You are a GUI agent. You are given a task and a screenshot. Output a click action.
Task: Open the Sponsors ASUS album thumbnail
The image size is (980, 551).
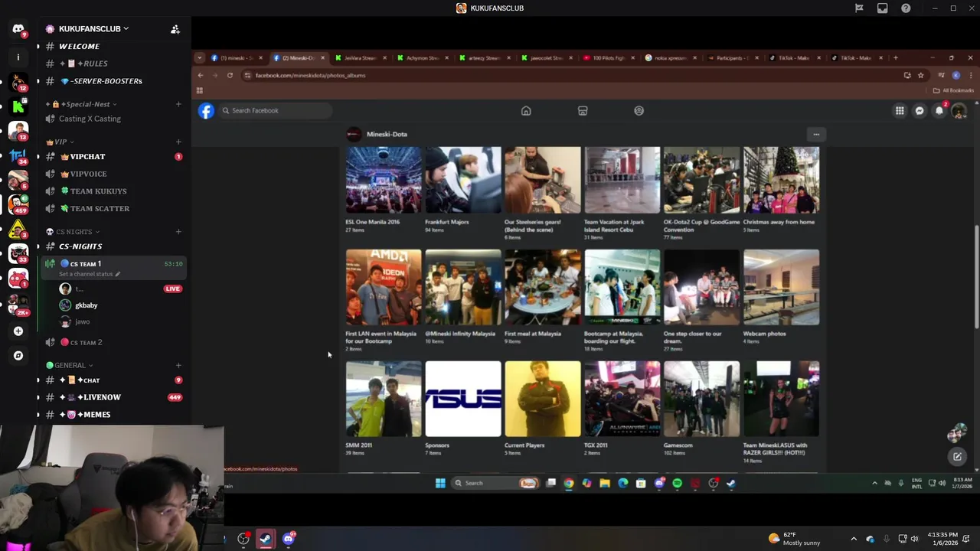[463, 399]
